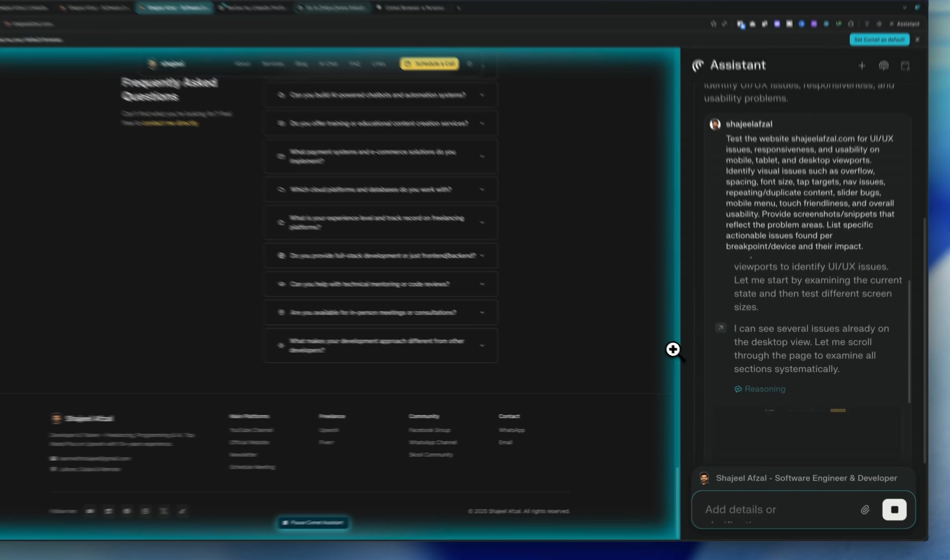The image size is (950, 560).
Task: Open the Assistant chat history icon
Action: tap(884, 65)
